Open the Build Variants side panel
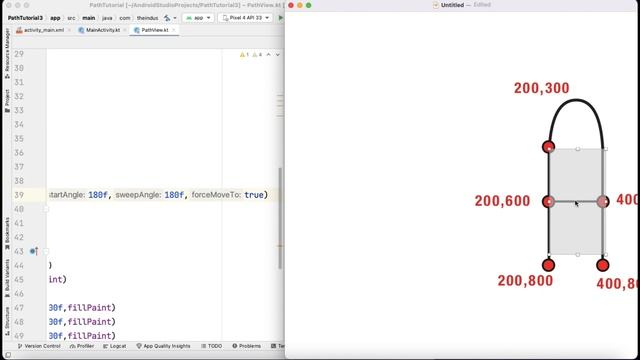640x360 pixels. coord(7,278)
